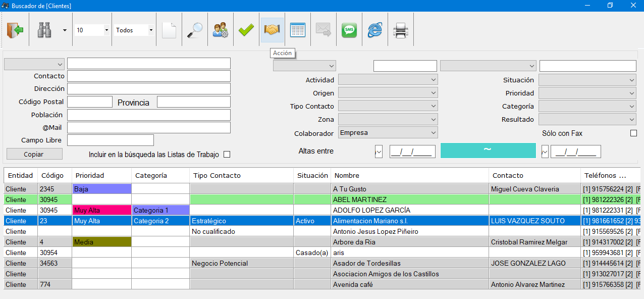Click the Entidad column header
This screenshot has width=644, height=299.
pos(21,175)
